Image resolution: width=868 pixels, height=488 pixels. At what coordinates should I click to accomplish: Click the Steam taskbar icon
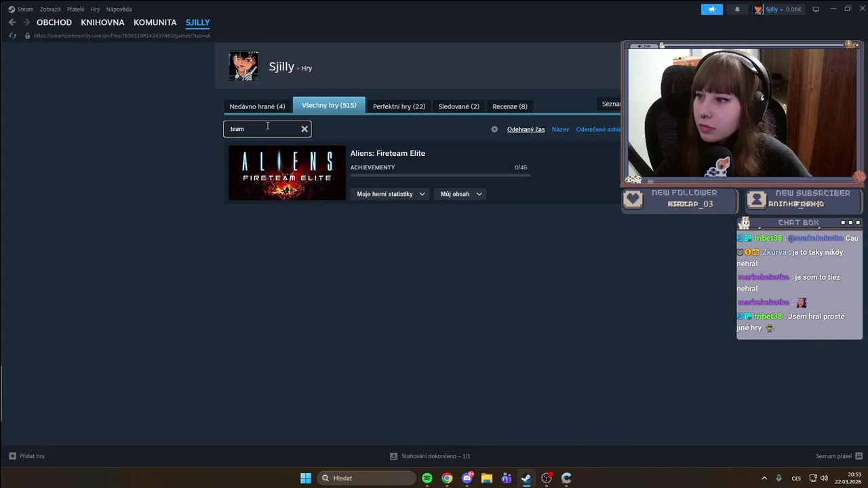(x=526, y=478)
